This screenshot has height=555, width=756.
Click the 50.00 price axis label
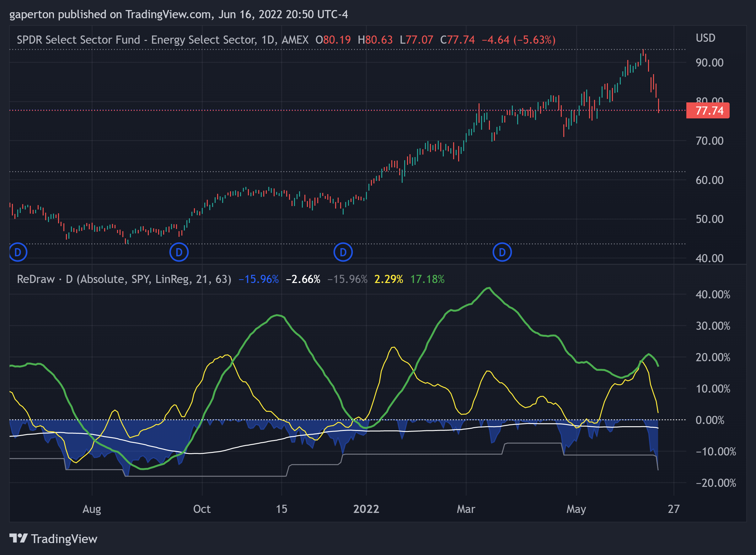point(709,219)
